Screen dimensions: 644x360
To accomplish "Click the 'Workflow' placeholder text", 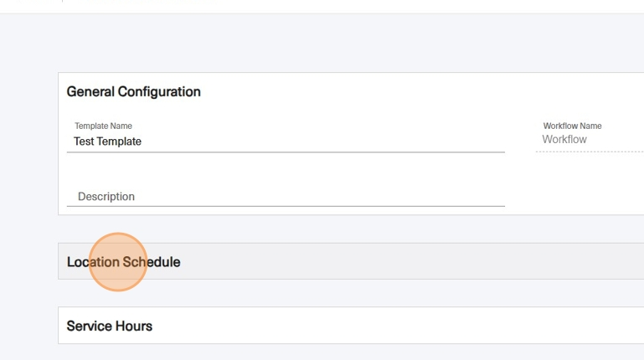I will (x=564, y=140).
